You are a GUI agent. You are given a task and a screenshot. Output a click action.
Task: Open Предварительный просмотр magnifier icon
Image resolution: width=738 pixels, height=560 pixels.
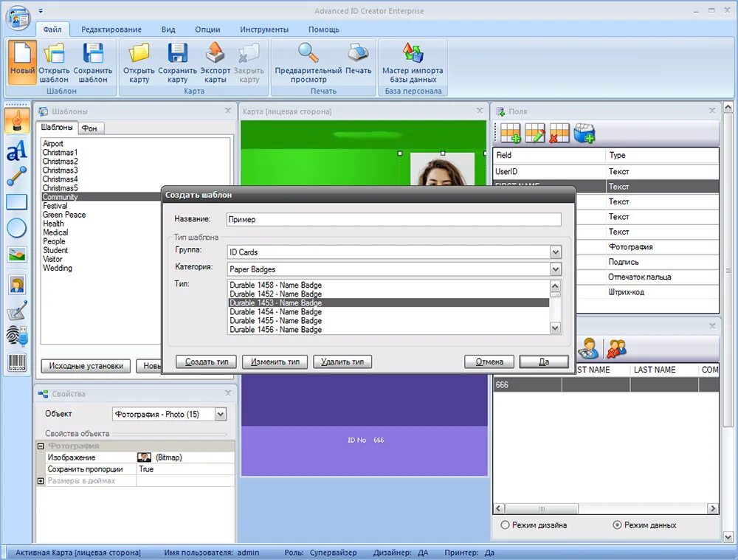pyautogui.click(x=308, y=62)
